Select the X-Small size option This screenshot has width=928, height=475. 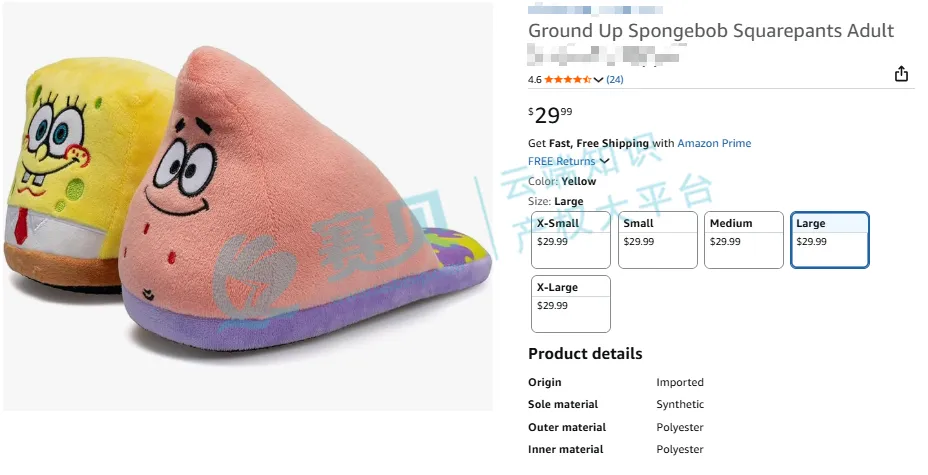570,240
